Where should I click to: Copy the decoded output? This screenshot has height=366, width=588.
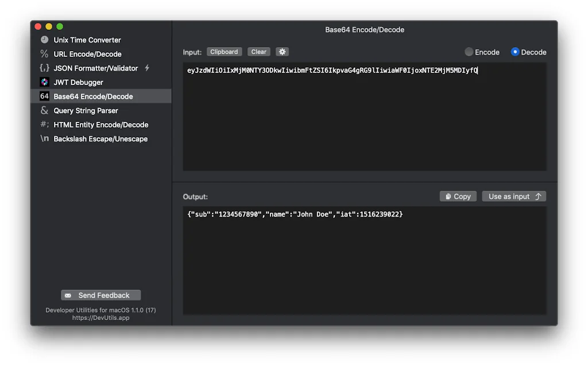point(458,196)
